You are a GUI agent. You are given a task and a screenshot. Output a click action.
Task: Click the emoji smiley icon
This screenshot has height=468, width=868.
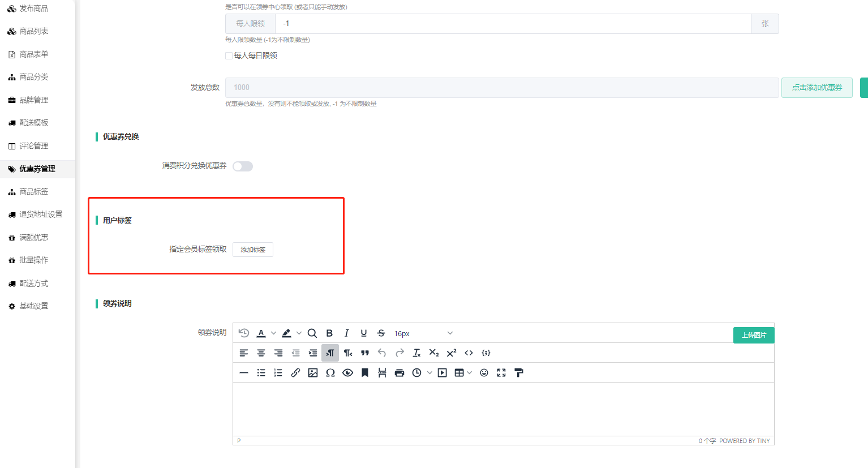tap(484, 373)
